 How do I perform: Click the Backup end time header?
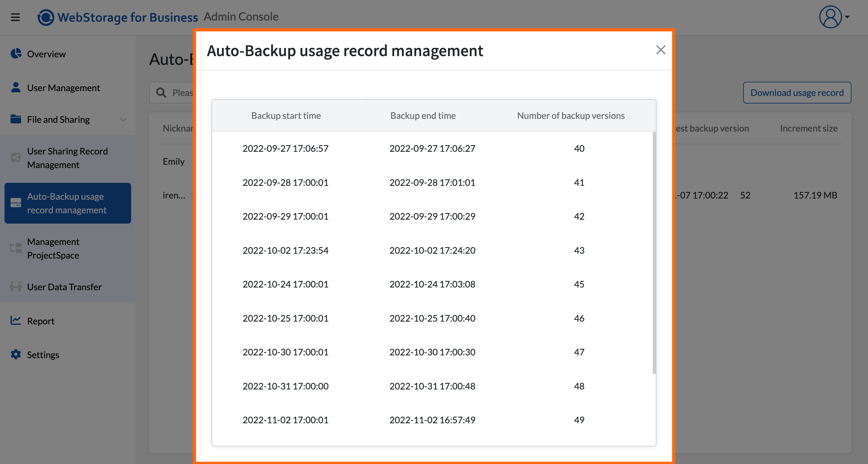[x=423, y=115]
